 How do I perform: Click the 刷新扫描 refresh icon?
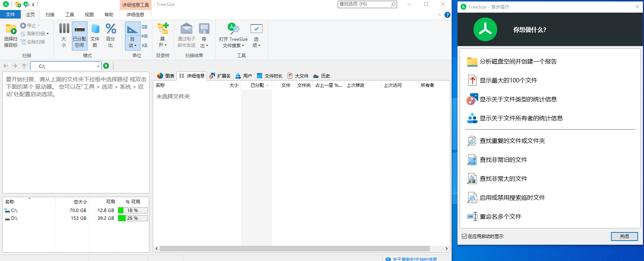tap(23, 34)
